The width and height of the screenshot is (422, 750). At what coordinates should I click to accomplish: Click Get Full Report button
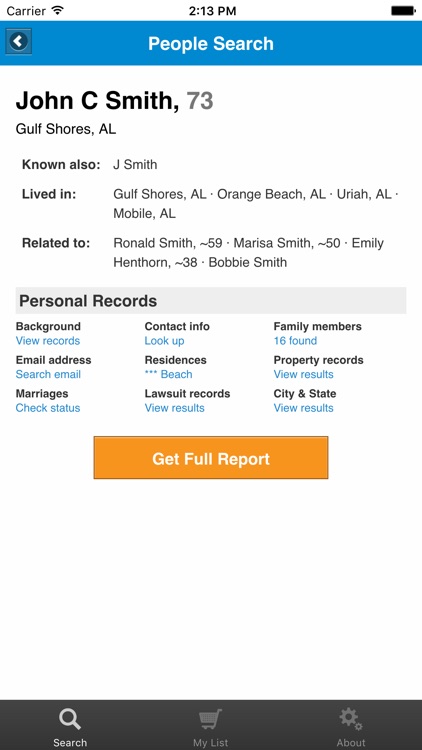[x=211, y=458]
